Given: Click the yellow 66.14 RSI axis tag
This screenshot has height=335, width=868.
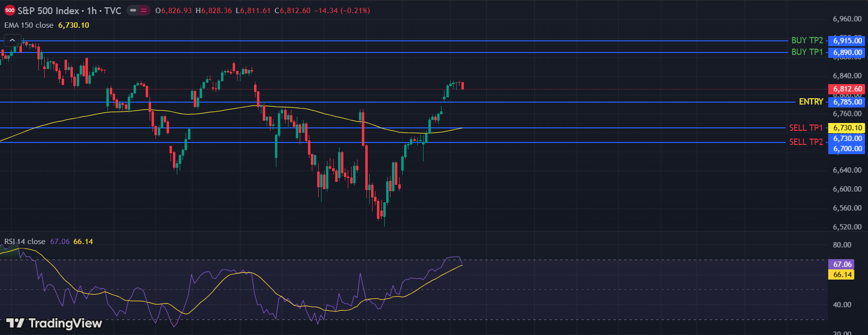Looking at the screenshot, I should [x=842, y=275].
